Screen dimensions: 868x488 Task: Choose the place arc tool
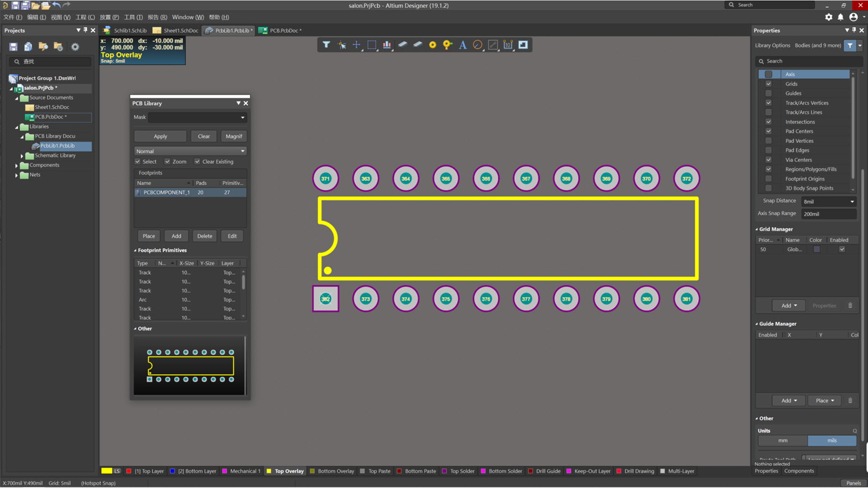click(477, 45)
